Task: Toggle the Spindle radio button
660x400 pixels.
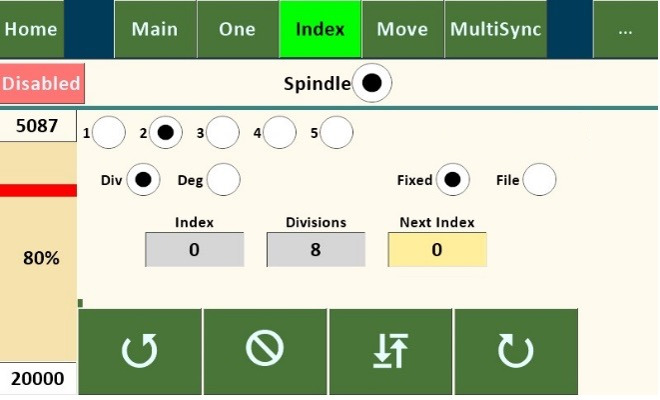Action: pyautogui.click(x=371, y=84)
